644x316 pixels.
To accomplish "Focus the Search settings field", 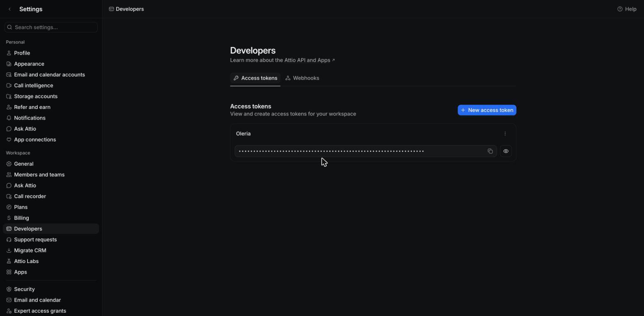I will coord(51,27).
